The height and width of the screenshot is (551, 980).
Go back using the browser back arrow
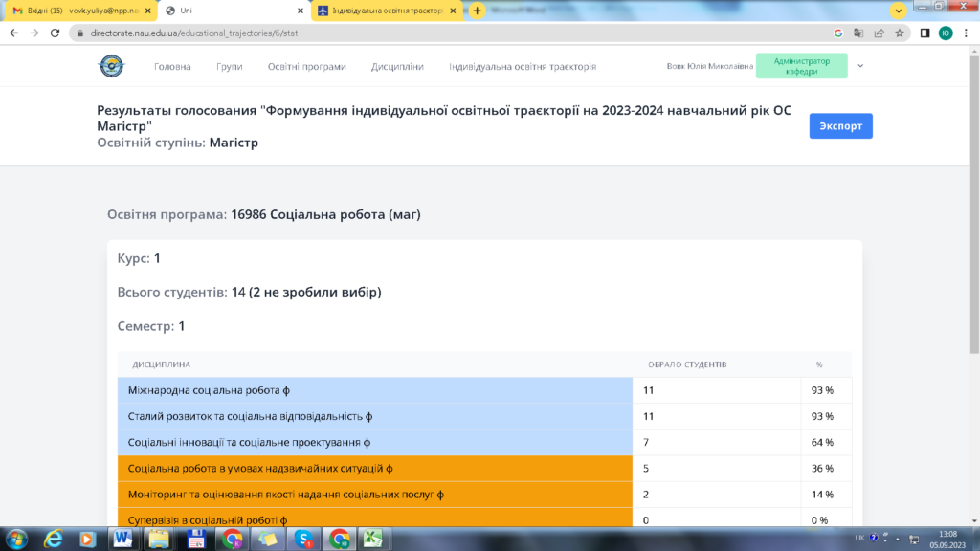point(13,33)
